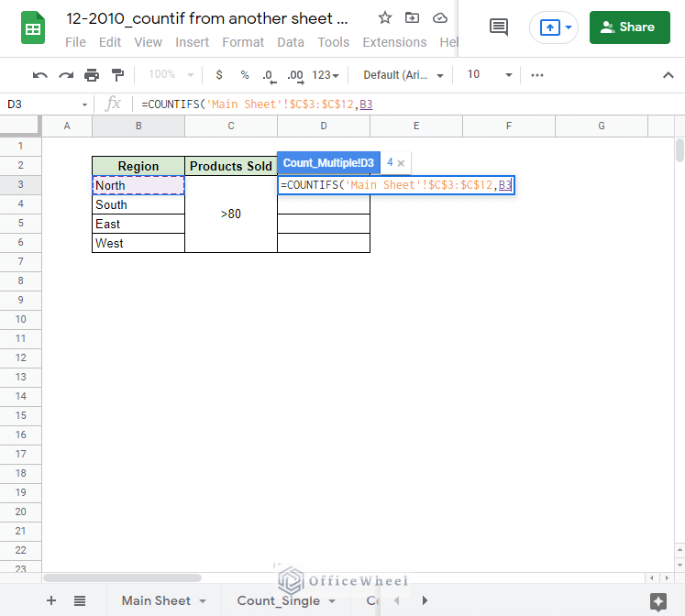
Task: Click the Redo arrow icon
Action: (x=65, y=75)
